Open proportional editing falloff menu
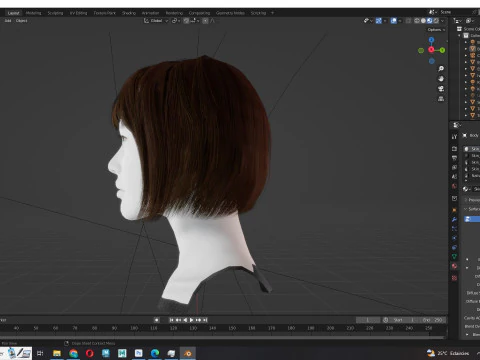The image size is (480, 360). click(213, 21)
